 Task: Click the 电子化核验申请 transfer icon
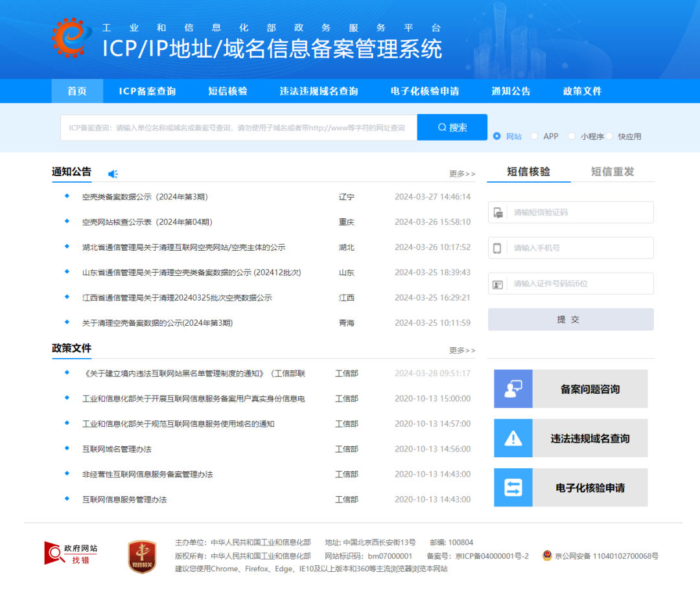[x=513, y=488]
